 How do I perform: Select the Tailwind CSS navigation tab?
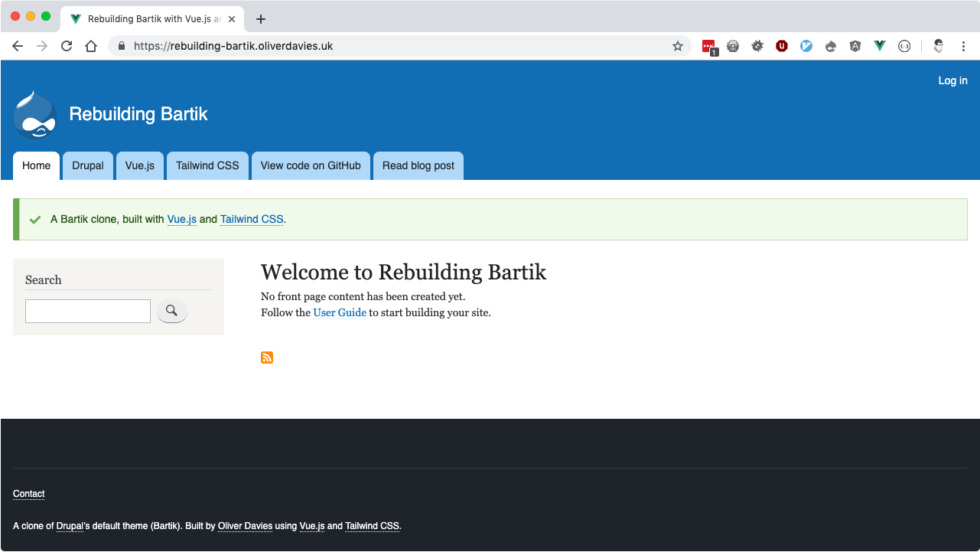[207, 165]
